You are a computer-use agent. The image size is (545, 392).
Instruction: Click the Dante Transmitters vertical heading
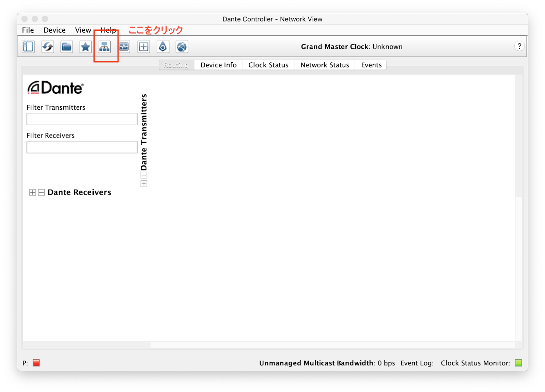point(144,132)
